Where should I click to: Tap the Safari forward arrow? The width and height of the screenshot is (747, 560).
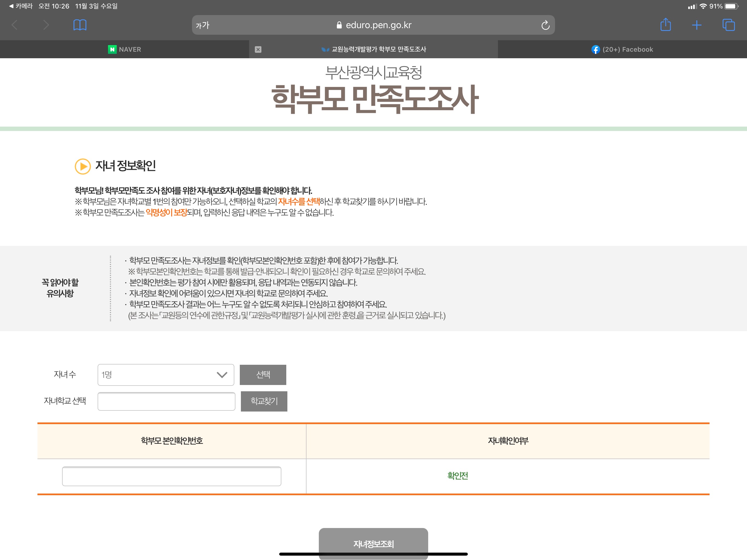tap(46, 25)
